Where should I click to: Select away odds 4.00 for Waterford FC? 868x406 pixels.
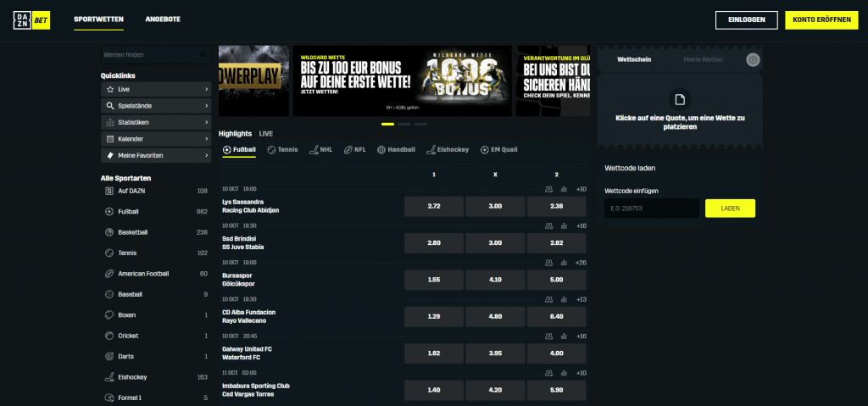pyautogui.click(x=557, y=353)
